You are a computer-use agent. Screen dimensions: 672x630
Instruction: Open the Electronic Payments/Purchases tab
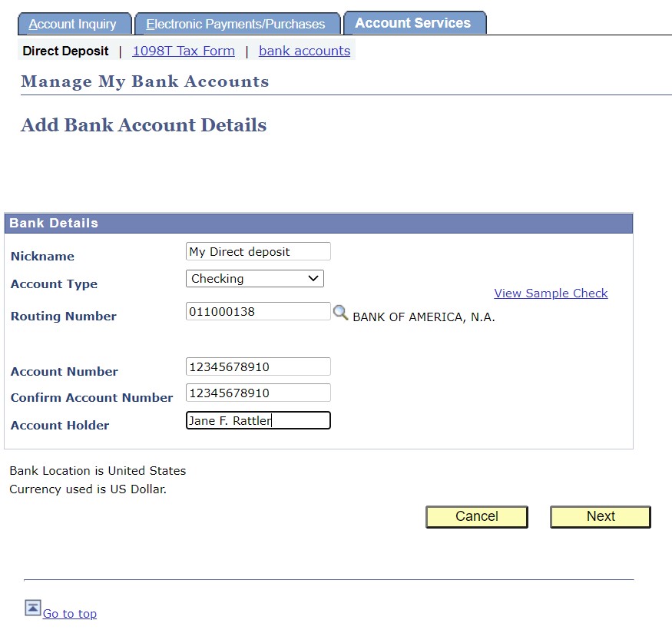pos(237,23)
